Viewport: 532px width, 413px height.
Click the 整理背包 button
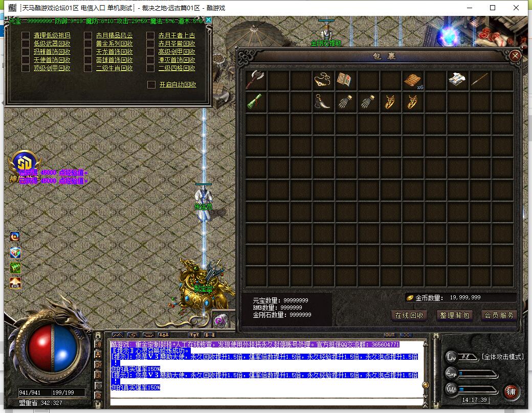454,315
